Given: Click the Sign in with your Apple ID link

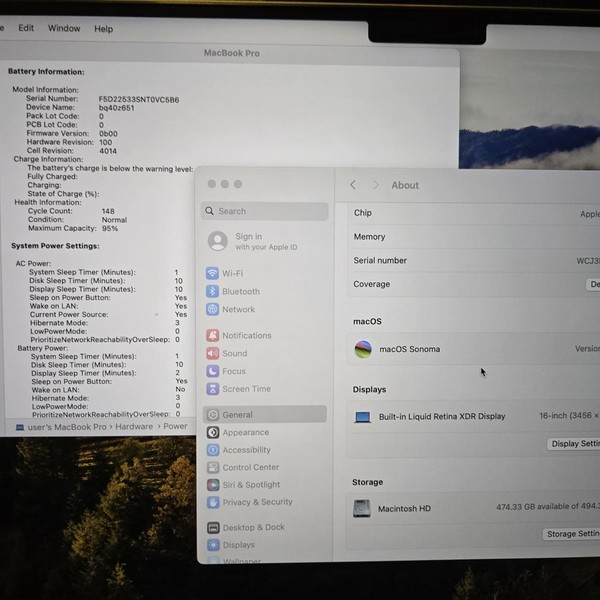Looking at the screenshot, I should coord(266,241).
